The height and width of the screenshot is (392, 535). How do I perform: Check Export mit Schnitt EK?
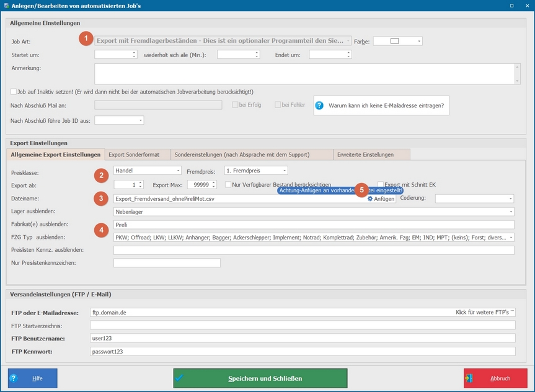coord(381,184)
